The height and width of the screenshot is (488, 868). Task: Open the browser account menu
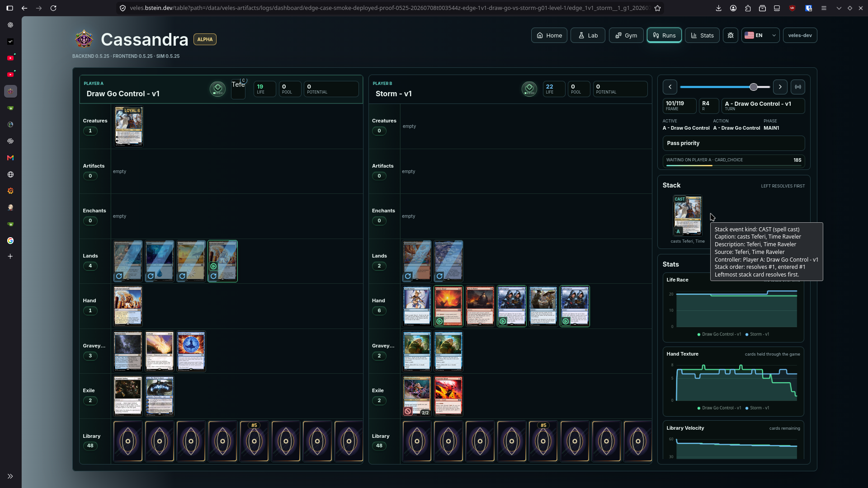click(x=733, y=8)
